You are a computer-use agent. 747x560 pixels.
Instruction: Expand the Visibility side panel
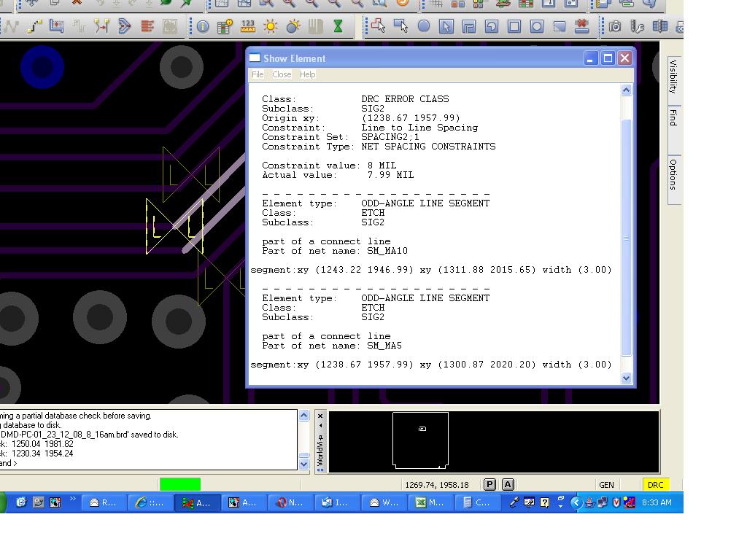[673, 76]
